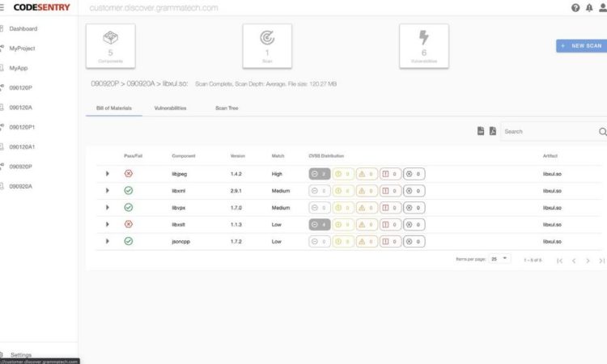Open the Components summary card
607x364 pixels.
(x=111, y=46)
